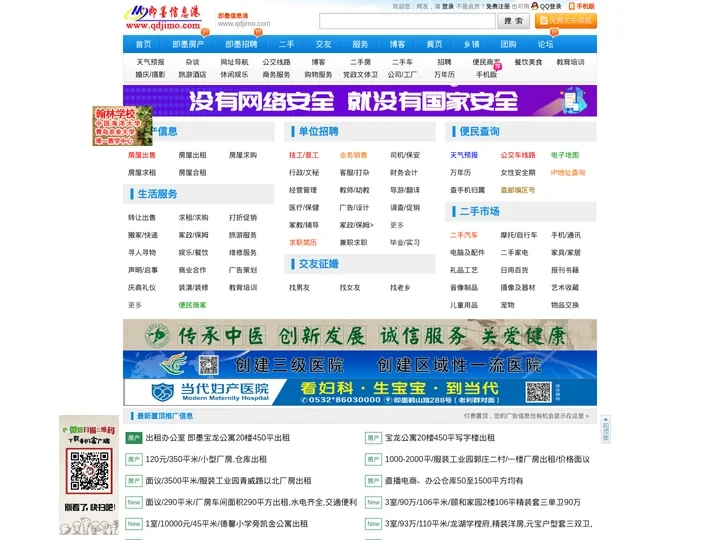720x540 pixels.
Task: Click the New tag beside 面议/290平米 listing
Action: [134, 502]
